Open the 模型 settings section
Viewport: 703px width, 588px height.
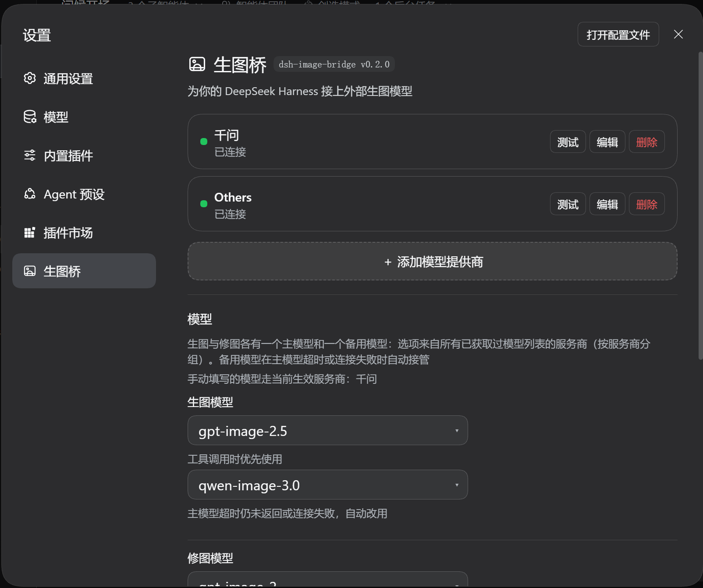(x=84, y=117)
